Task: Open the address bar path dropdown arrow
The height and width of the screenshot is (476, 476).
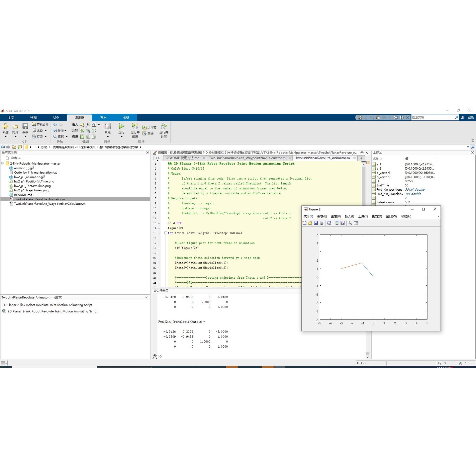Action: click(468, 147)
